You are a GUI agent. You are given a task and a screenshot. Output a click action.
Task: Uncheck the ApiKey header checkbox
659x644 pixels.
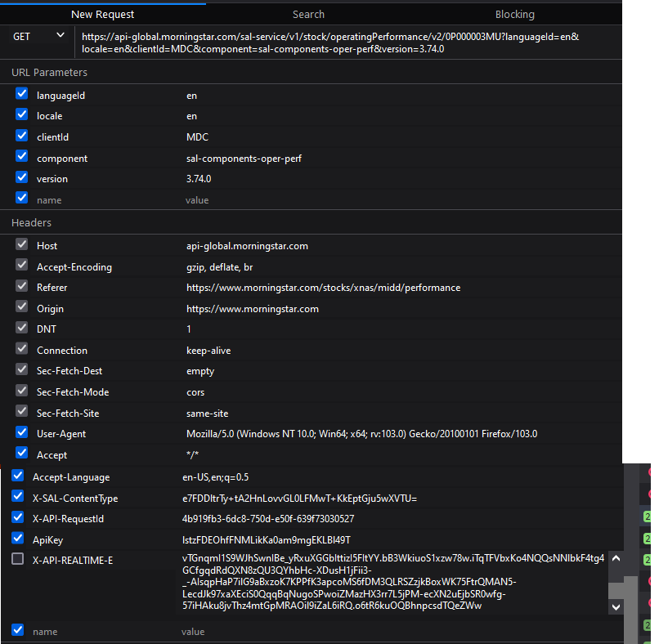pos(18,539)
